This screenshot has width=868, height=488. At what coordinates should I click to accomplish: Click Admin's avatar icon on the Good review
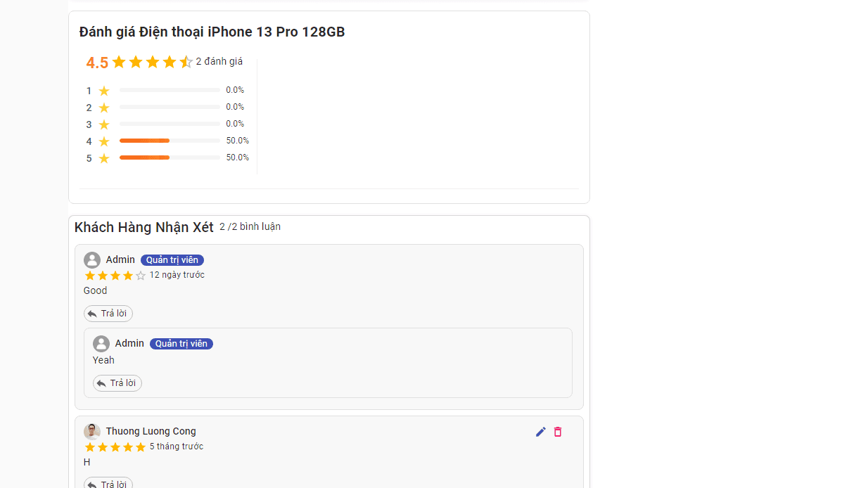click(x=92, y=260)
